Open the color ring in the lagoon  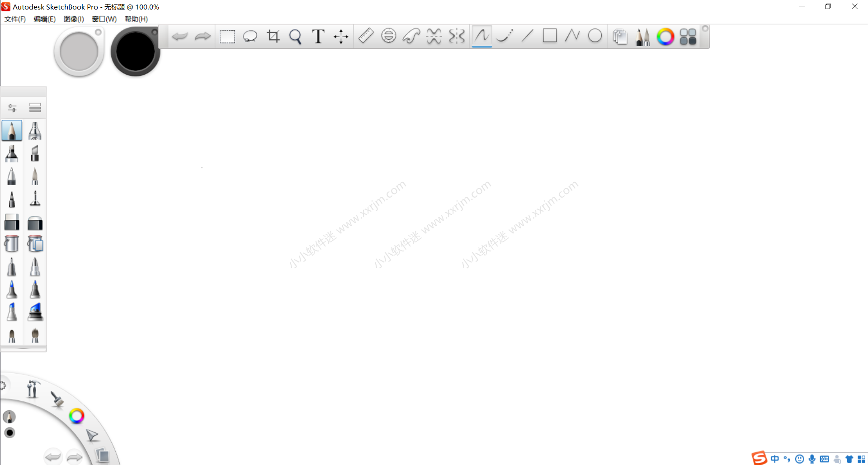tap(76, 416)
